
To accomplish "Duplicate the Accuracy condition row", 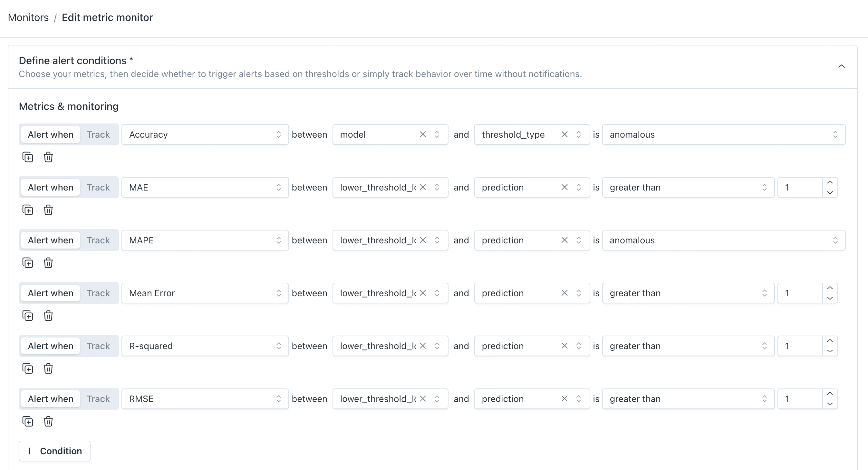I will click(x=28, y=157).
